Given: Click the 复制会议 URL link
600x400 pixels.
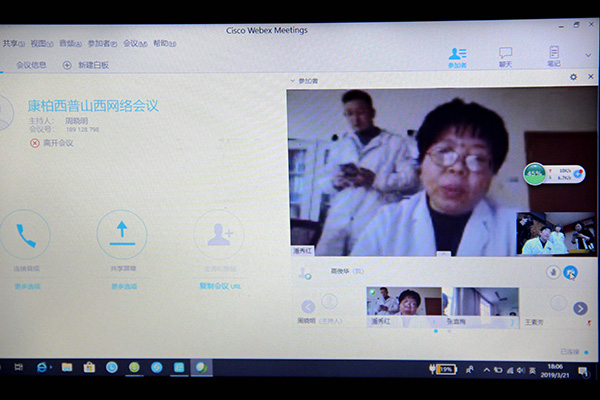Looking at the screenshot, I should (x=219, y=286).
